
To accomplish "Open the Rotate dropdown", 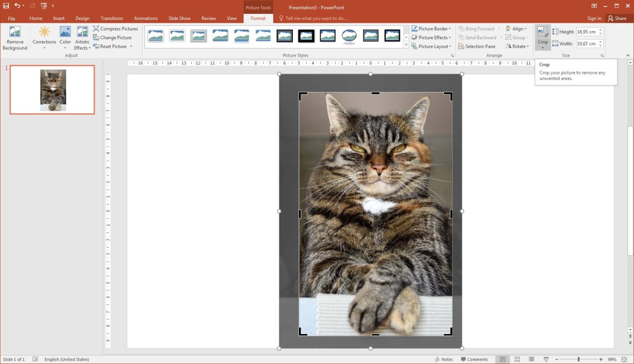I will 517,46.
